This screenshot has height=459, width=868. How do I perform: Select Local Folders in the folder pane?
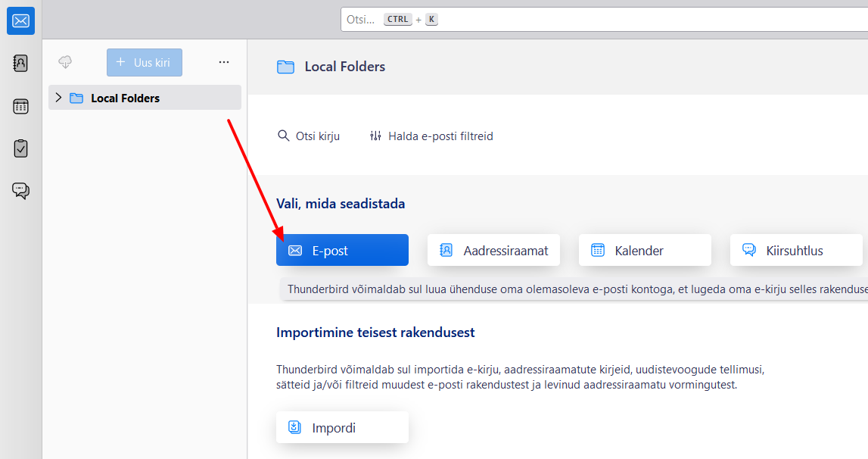click(x=125, y=98)
